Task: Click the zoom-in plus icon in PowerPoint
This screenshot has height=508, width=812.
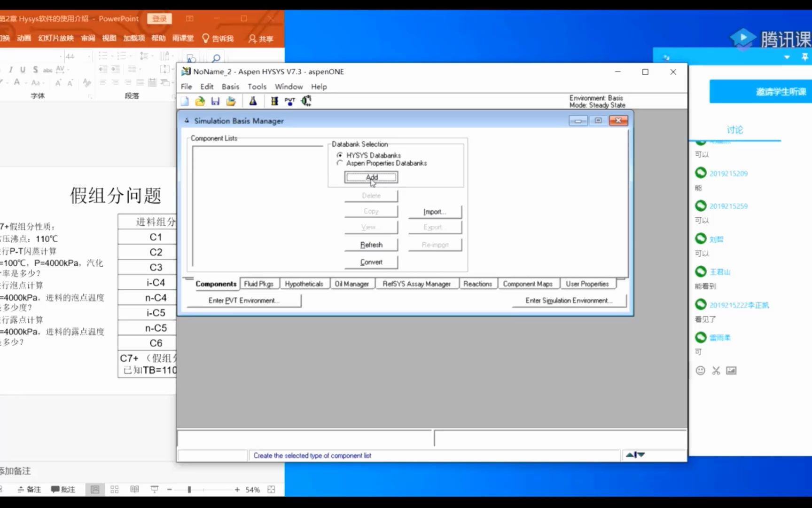Action: 237,490
